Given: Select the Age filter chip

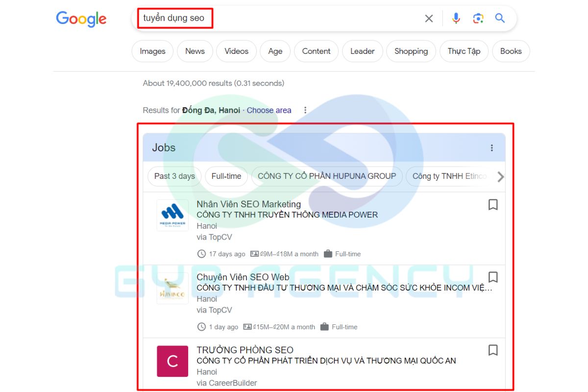Looking at the screenshot, I should pos(275,51).
